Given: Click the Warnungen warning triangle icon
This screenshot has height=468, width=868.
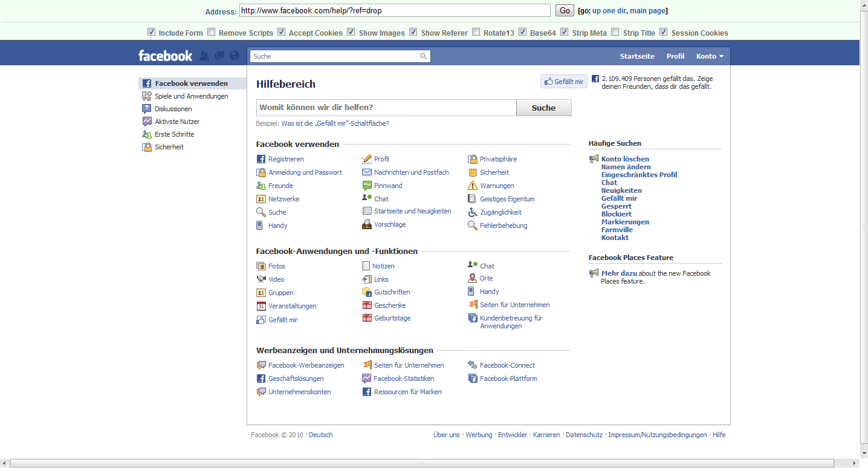Looking at the screenshot, I should [x=473, y=186].
